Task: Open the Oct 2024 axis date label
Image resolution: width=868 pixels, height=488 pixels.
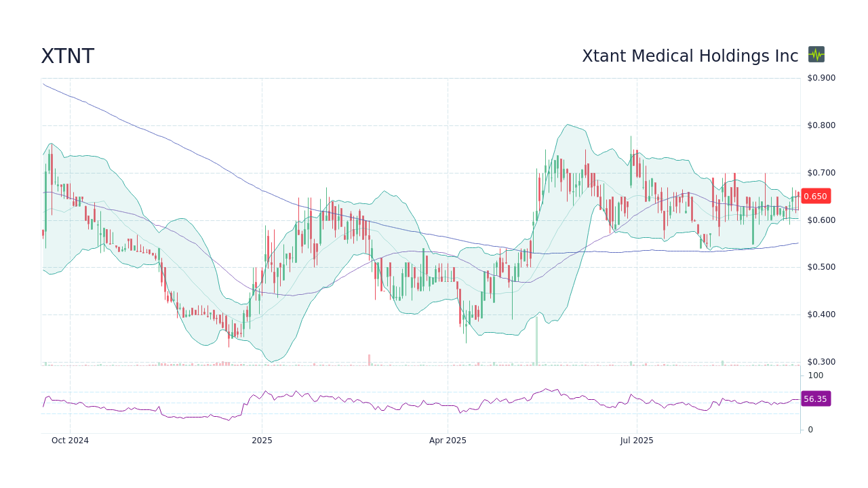Action: 70,441
